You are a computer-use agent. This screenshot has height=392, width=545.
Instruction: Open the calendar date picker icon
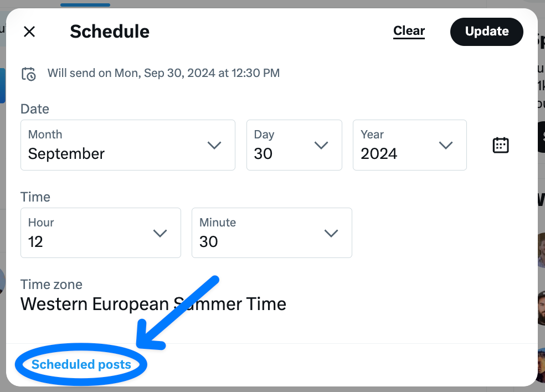pos(500,145)
